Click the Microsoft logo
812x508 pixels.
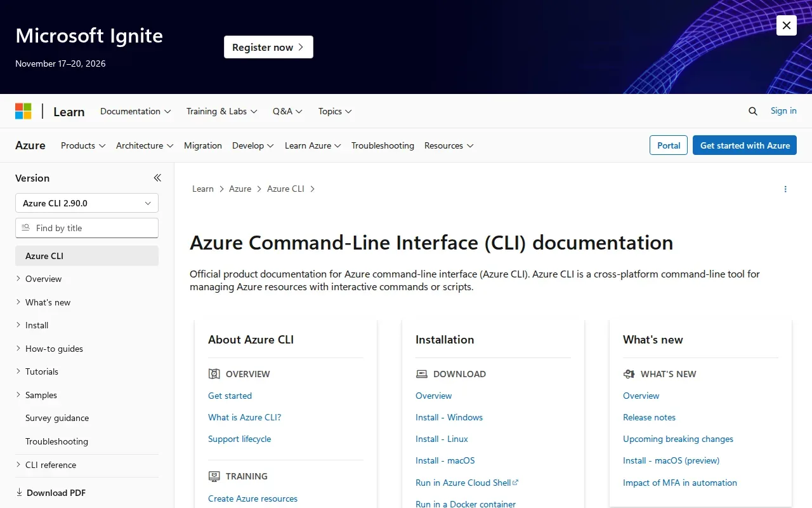(23, 111)
